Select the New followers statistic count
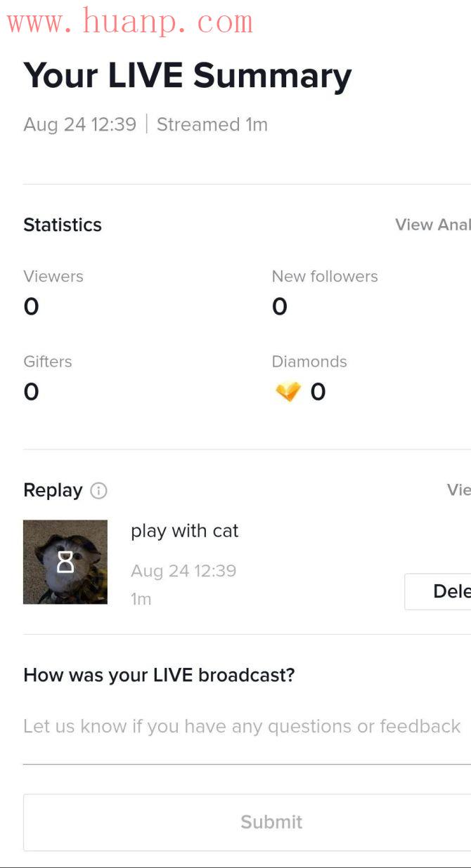471x868 pixels. (280, 307)
